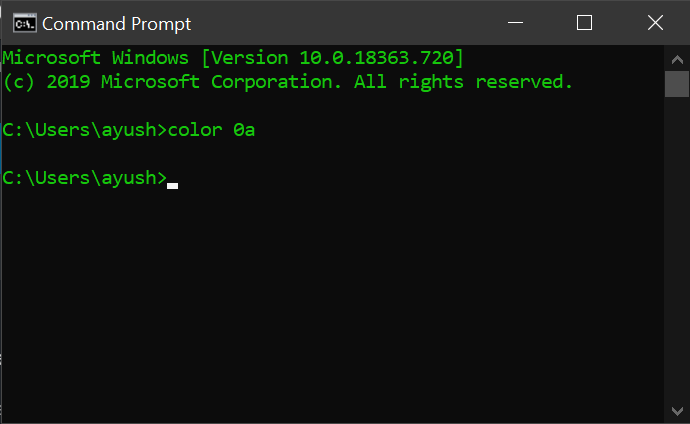Click the version number 10.0.18363.720
This screenshot has width=690, height=424.
376,58
